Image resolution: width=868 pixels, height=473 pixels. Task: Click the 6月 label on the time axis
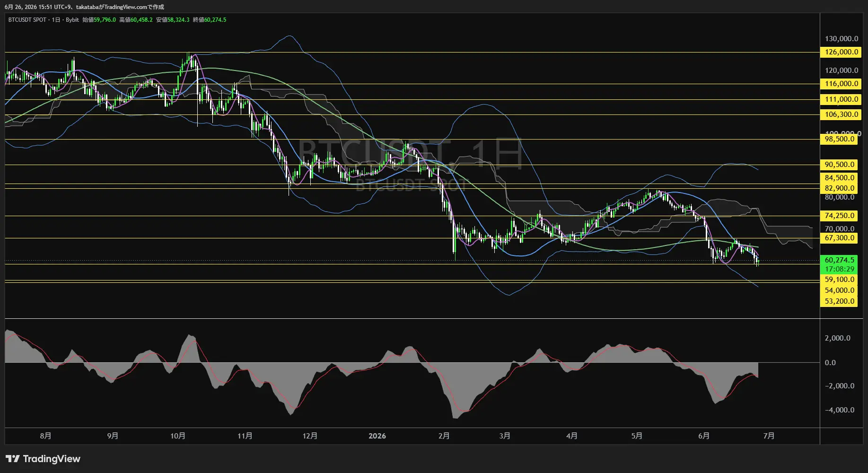[x=704, y=436]
